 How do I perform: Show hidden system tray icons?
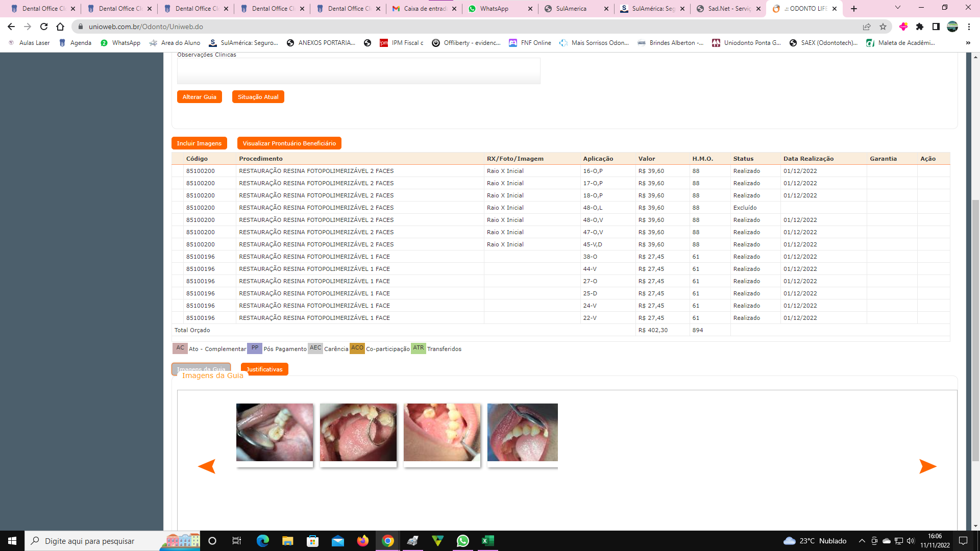tap(862, 541)
